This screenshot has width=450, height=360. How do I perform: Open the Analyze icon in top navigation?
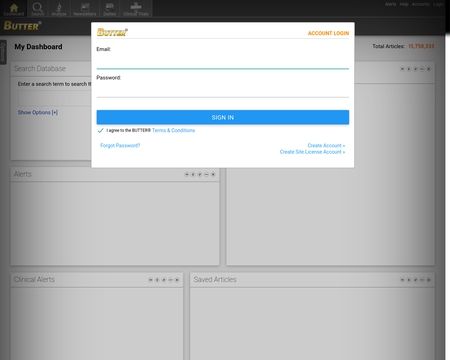[x=59, y=8]
